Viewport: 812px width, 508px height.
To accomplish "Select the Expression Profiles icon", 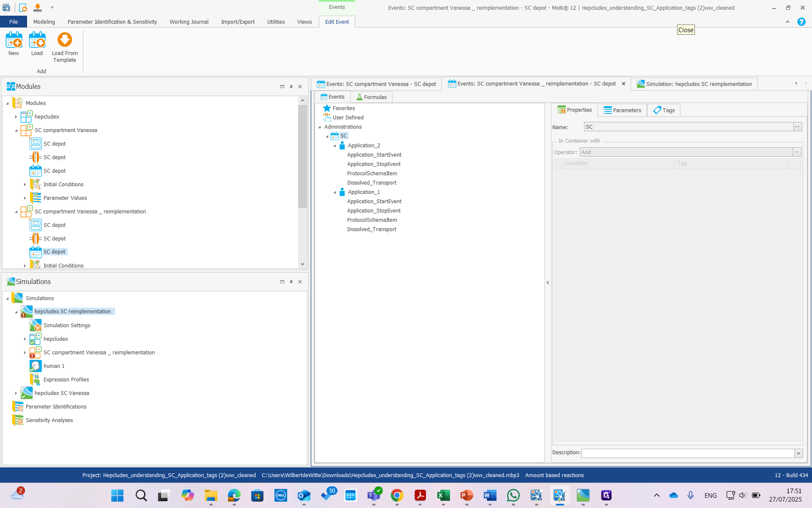I will [x=36, y=379].
